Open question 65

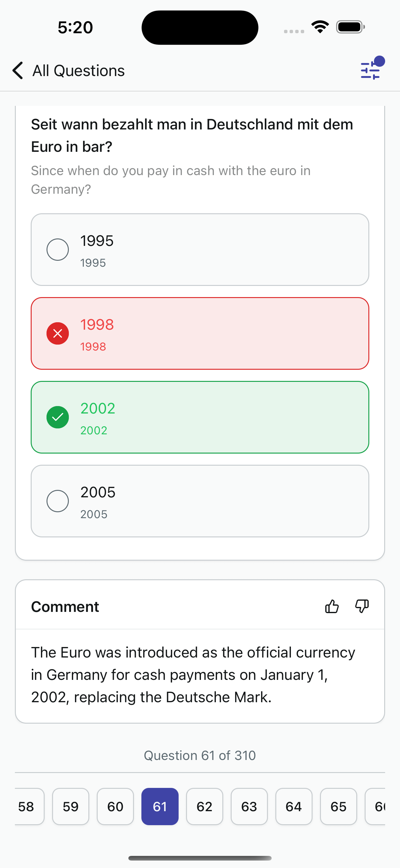click(338, 806)
